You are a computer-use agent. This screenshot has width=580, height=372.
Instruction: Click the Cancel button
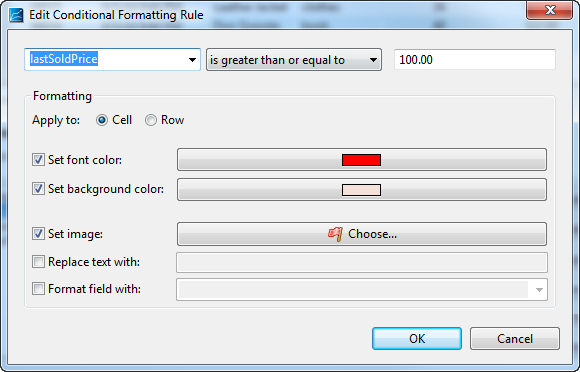tap(515, 338)
